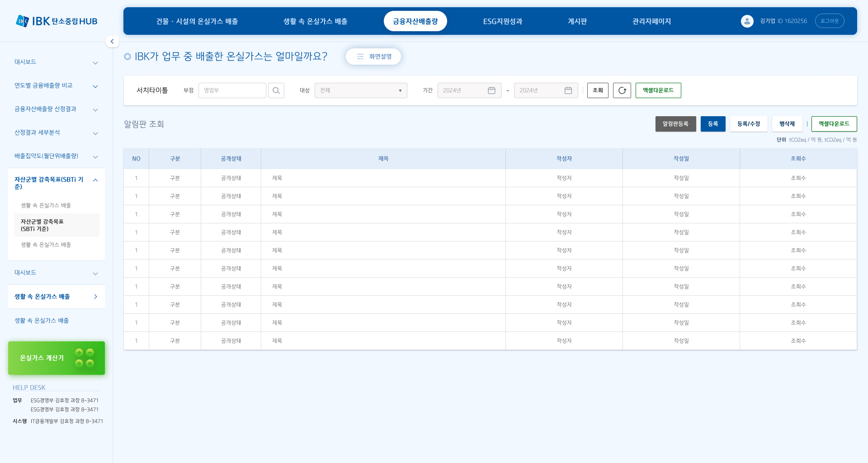Click the 구분 column header
The width and height of the screenshot is (868, 463).
pos(175,159)
